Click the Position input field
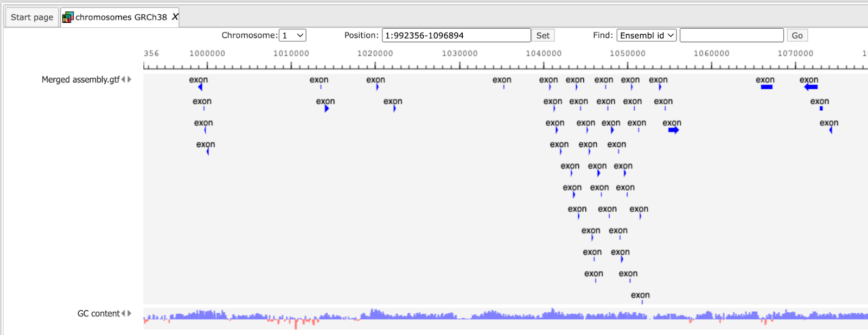The height and width of the screenshot is (335, 868). pyautogui.click(x=456, y=35)
